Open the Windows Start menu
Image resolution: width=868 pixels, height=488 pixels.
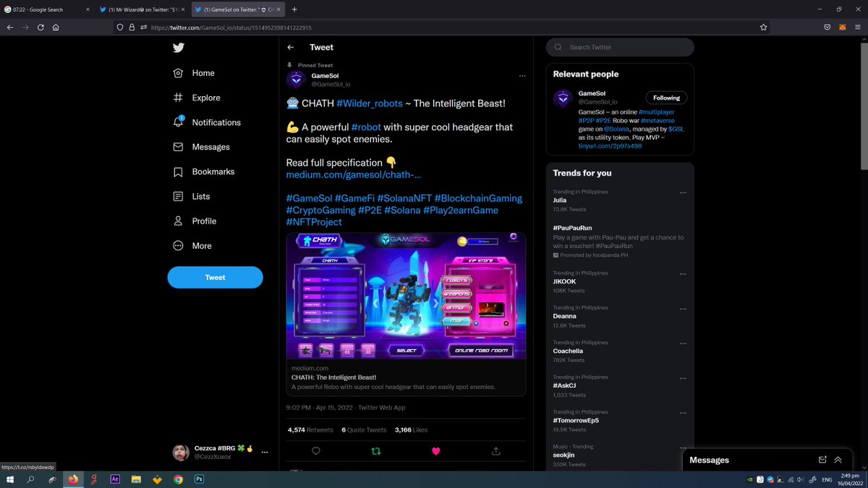(x=10, y=479)
